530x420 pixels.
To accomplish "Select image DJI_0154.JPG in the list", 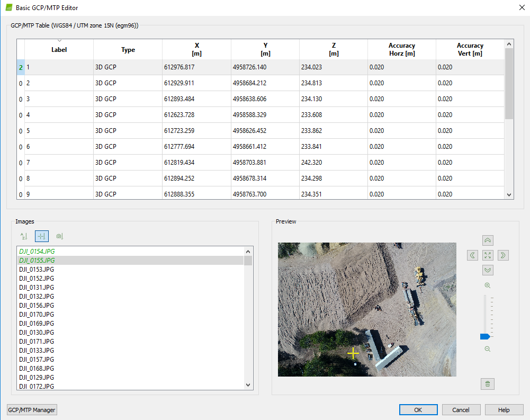I will [x=130, y=251].
